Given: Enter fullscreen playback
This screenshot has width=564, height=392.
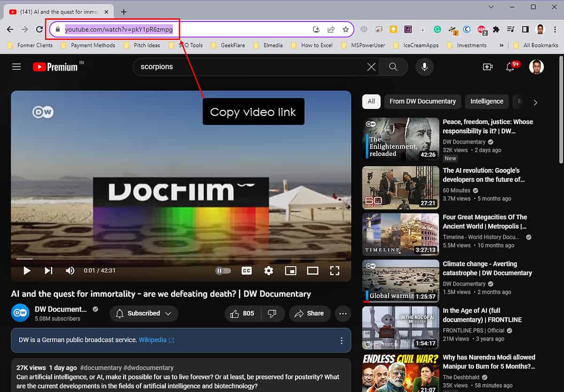Looking at the screenshot, I should coord(334,270).
